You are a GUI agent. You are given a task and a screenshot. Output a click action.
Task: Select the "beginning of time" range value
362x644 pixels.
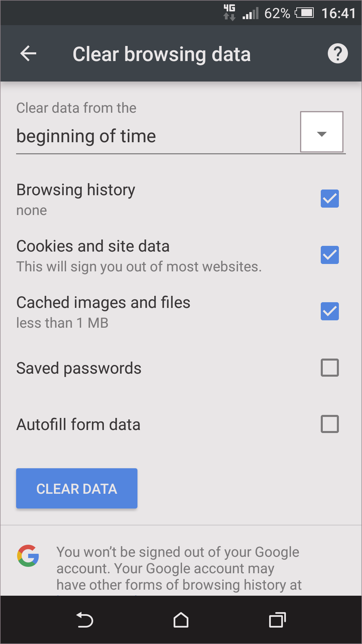tap(86, 136)
